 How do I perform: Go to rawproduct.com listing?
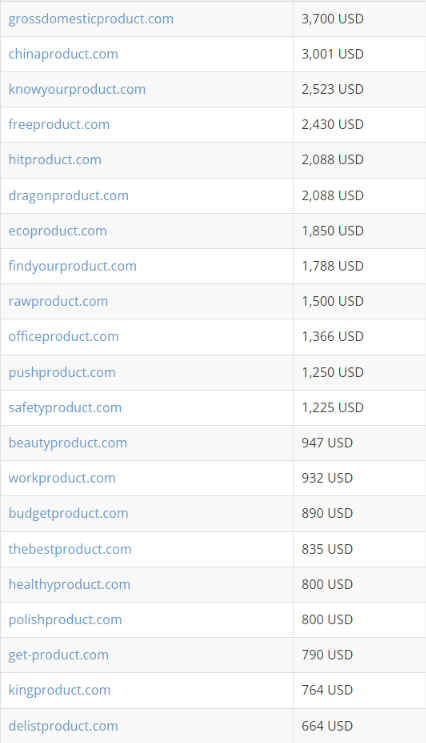pos(58,301)
